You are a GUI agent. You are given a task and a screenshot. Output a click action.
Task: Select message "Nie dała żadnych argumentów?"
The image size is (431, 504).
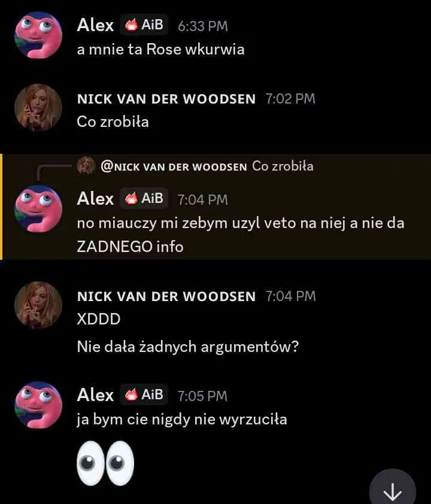(188, 347)
